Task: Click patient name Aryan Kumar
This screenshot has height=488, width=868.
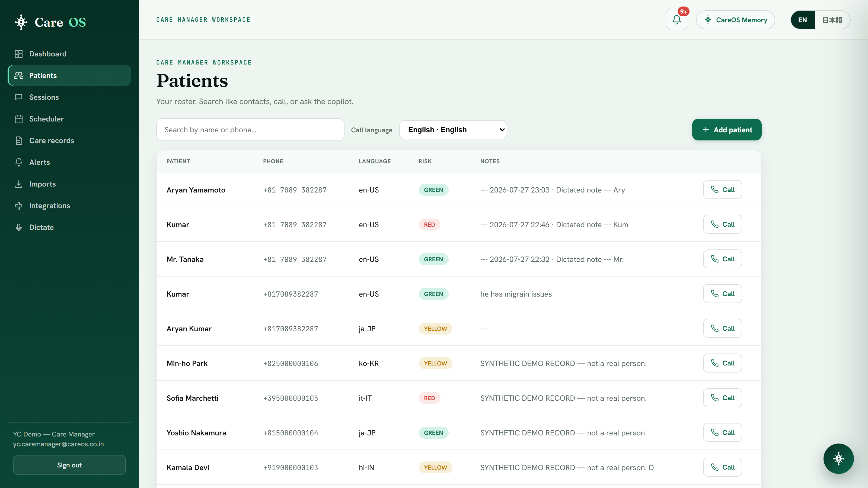Action: tap(189, 329)
